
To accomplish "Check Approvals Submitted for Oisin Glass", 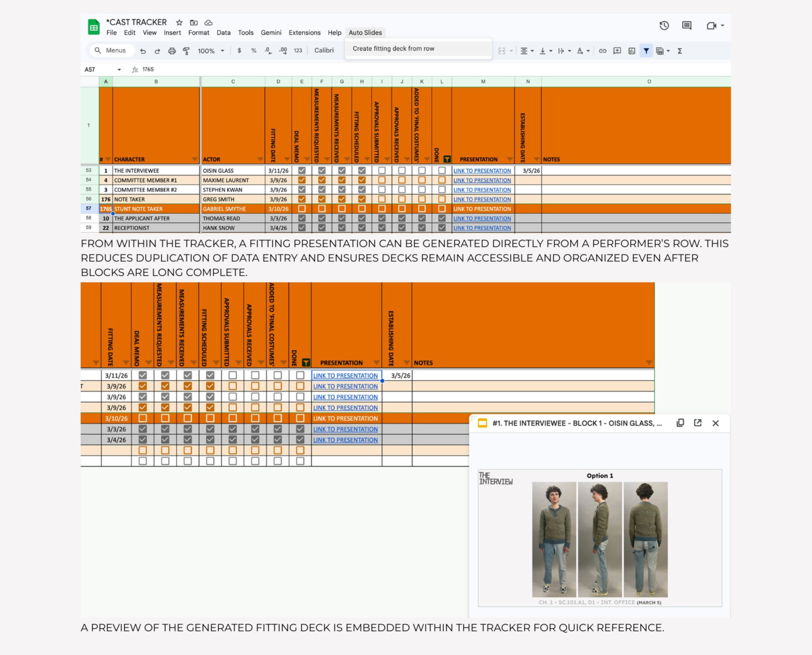I will (x=382, y=171).
